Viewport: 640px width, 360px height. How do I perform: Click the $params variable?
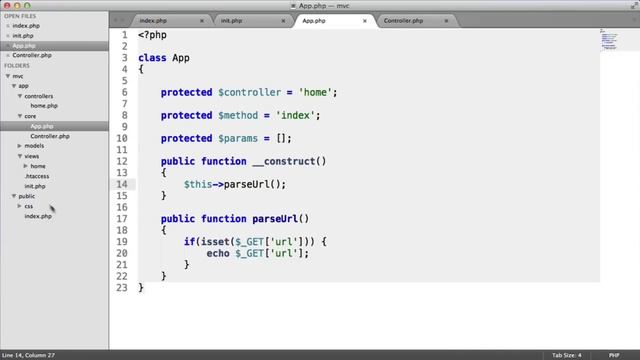[238, 139]
